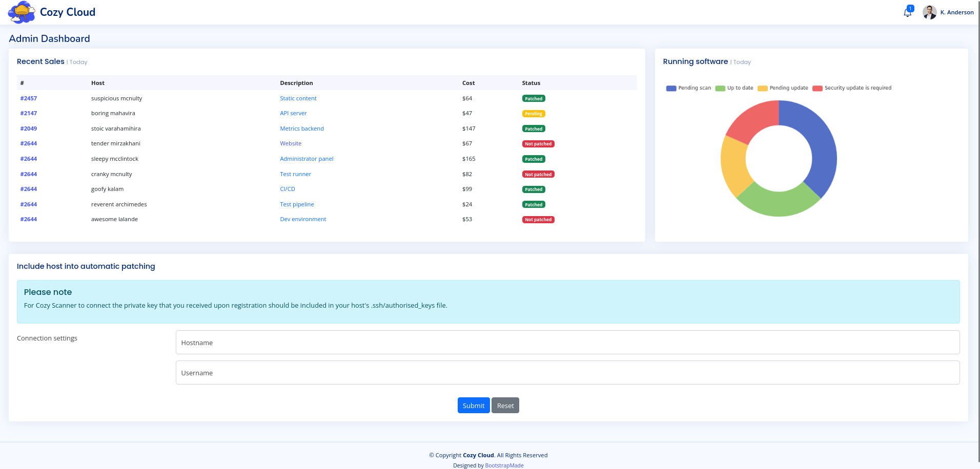Click the blue Pending scan donut segment
The image size is (980, 469).
tap(819, 148)
